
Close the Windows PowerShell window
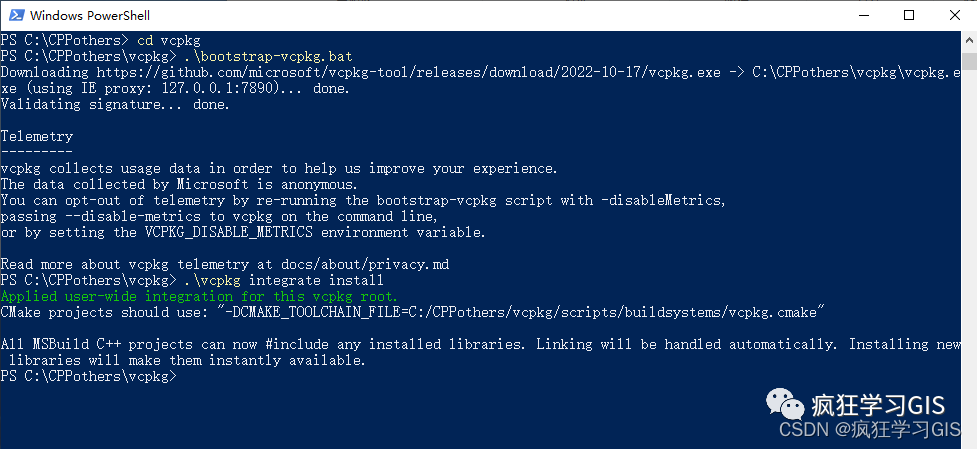[954, 15]
